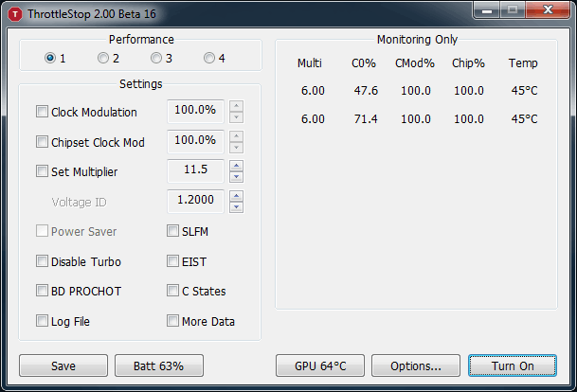Open the Options... dialog
Image resolution: width=577 pixels, height=392 pixels.
pyautogui.click(x=416, y=365)
